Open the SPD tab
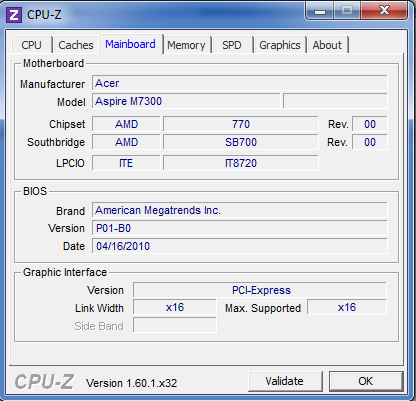The image size is (416, 401). (232, 45)
